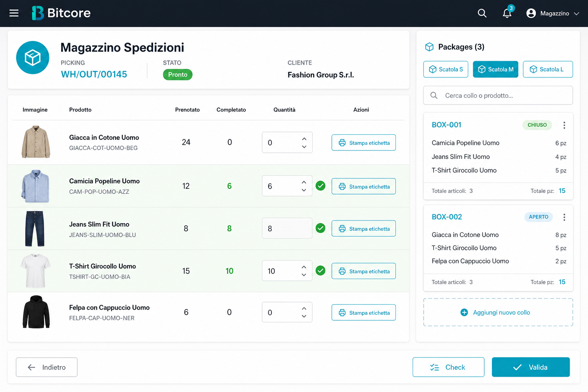Click SKU text GIACCA-COT-UOMO-BEG
This screenshot has width=588, height=392.
point(103,148)
